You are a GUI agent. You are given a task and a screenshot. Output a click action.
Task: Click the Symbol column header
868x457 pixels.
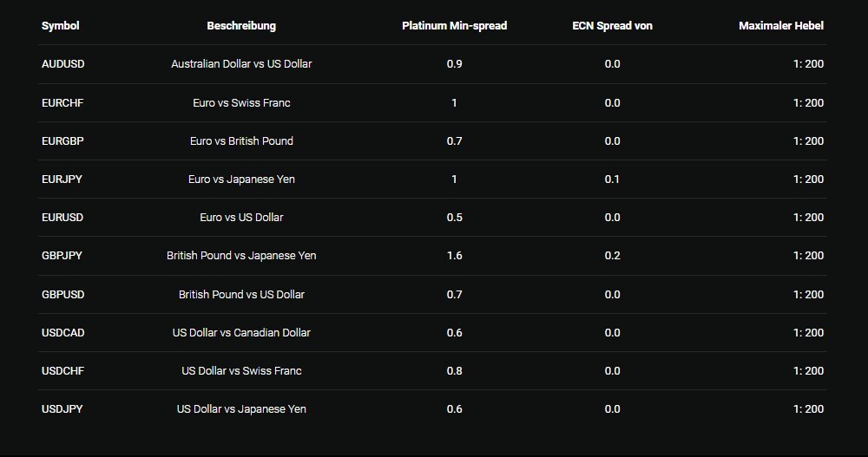60,26
